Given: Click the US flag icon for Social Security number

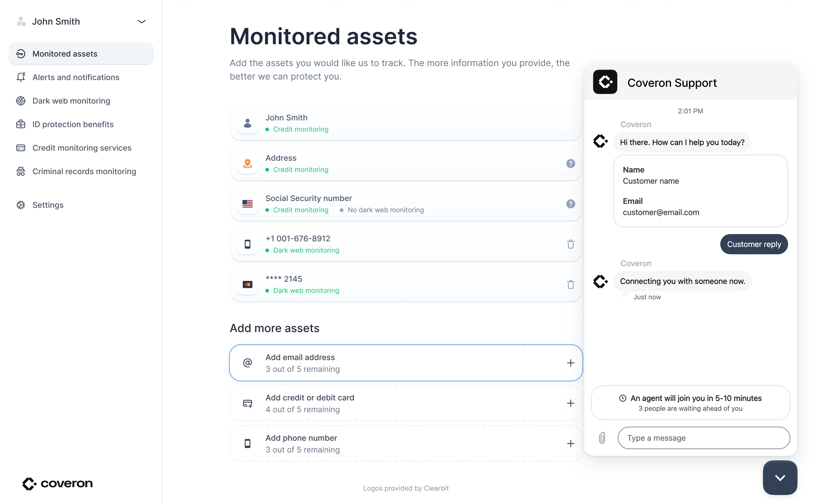Looking at the screenshot, I should click(x=247, y=204).
